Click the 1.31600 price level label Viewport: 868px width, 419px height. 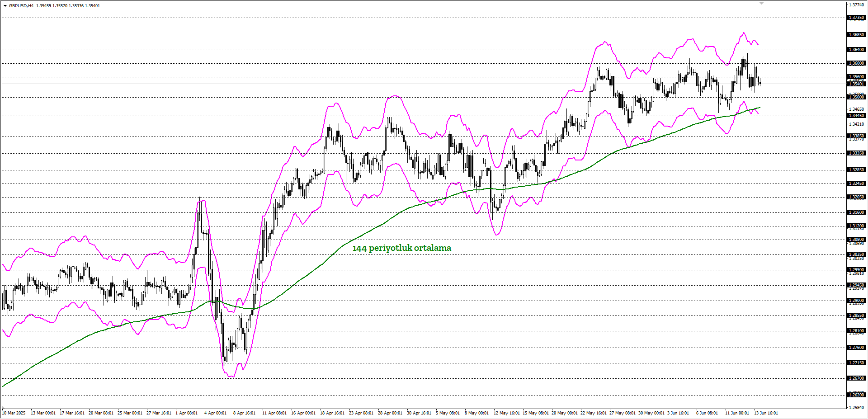[856, 212]
